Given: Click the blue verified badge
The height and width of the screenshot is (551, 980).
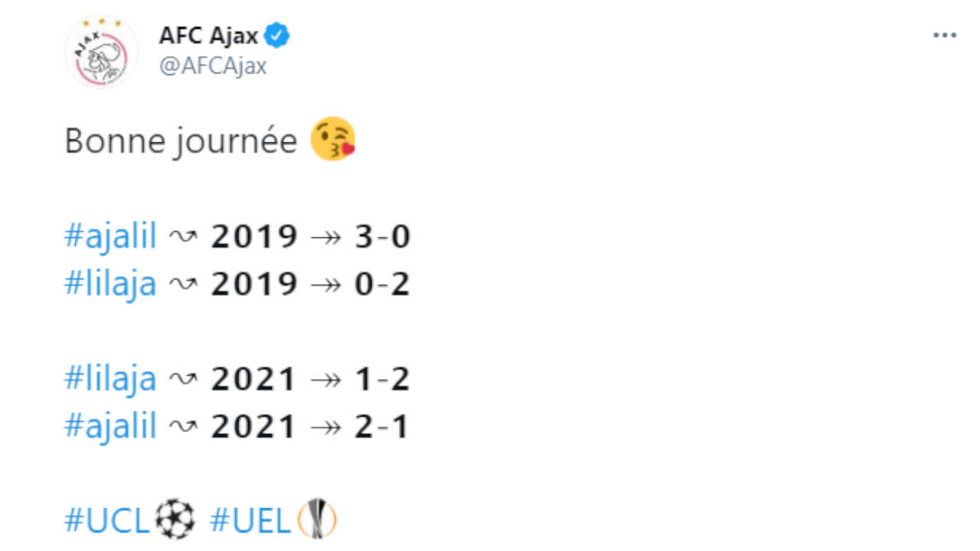Looking at the screenshot, I should (276, 35).
